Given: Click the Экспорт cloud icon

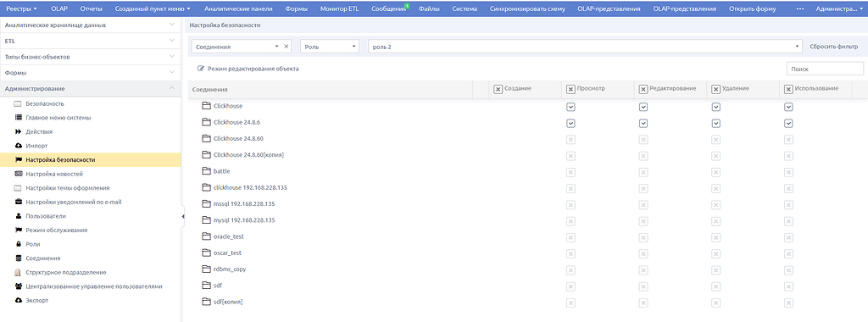Looking at the screenshot, I should click(19, 301).
